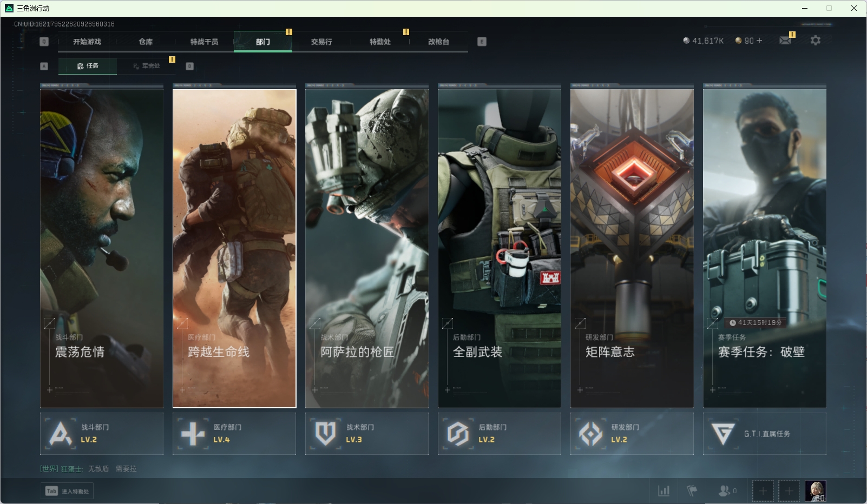867x504 pixels.
Task: Switch to the 仓库 tab
Action: (146, 42)
